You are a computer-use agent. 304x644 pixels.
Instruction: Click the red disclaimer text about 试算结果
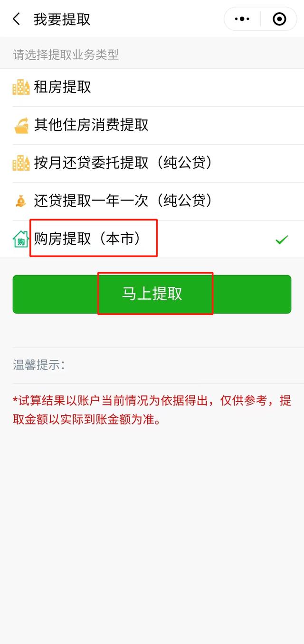pos(152,410)
